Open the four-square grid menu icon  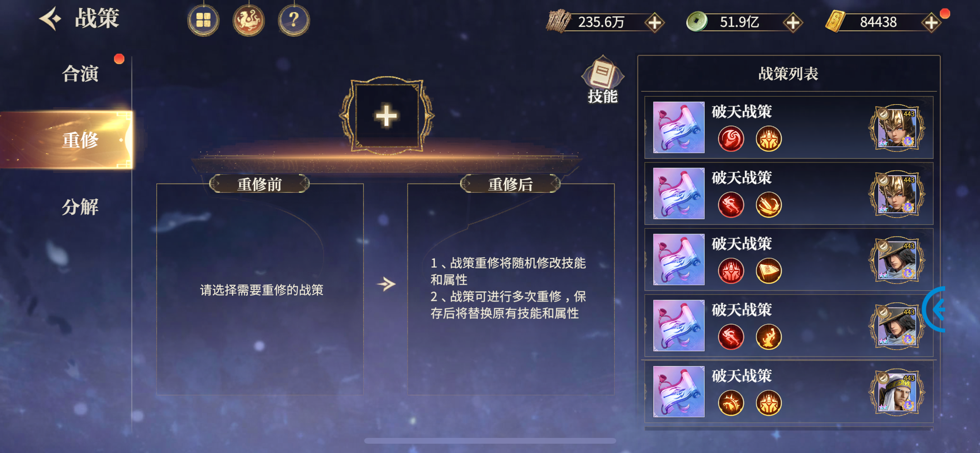tap(203, 20)
